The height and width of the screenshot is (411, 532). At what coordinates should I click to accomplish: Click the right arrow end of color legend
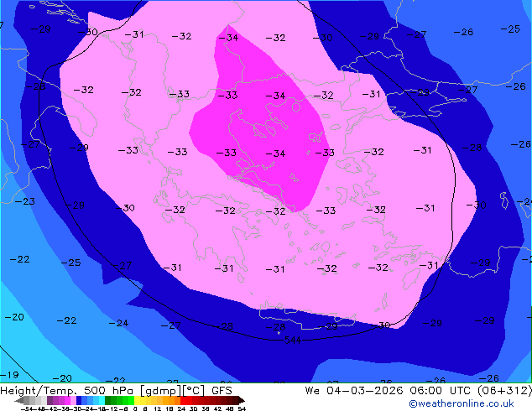[x=241, y=401]
